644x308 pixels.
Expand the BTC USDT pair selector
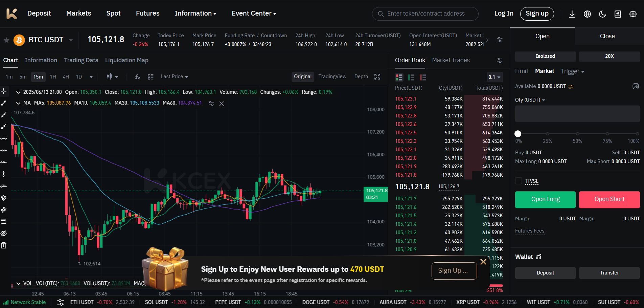point(71,40)
